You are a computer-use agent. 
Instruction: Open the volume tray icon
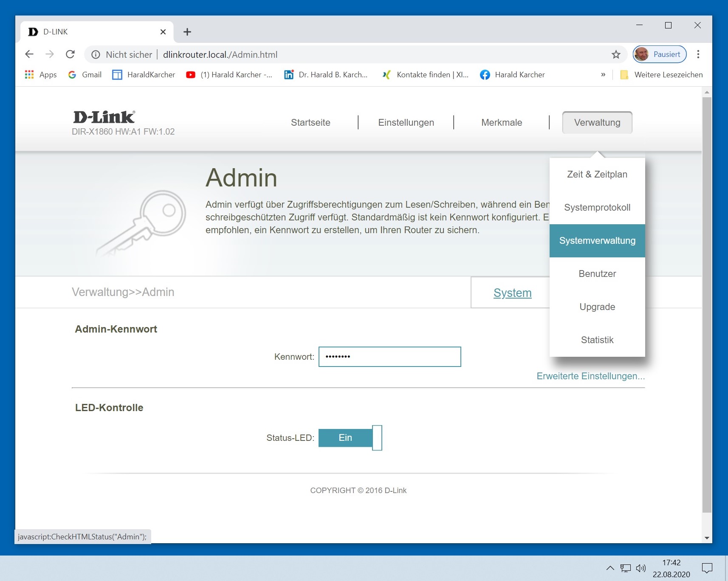point(641,568)
